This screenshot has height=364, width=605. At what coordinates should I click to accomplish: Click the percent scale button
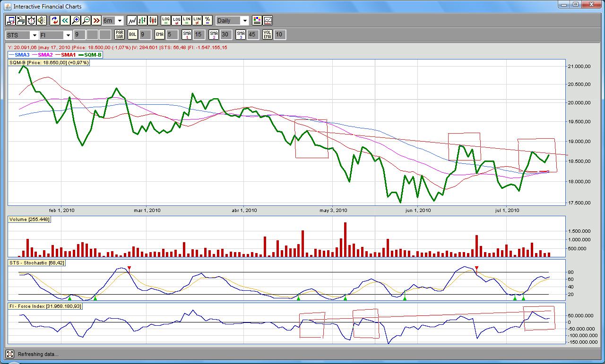pyautogui.click(x=207, y=20)
